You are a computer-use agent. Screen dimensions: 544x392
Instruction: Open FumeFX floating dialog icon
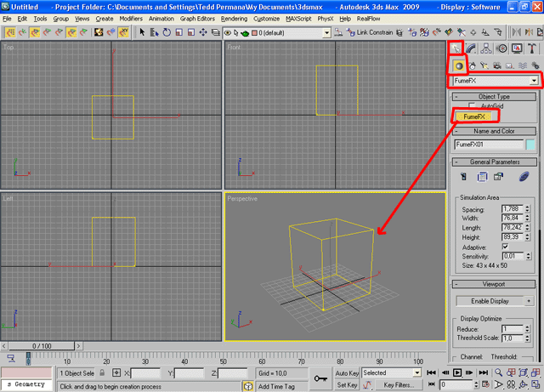click(x=464, y=177)
